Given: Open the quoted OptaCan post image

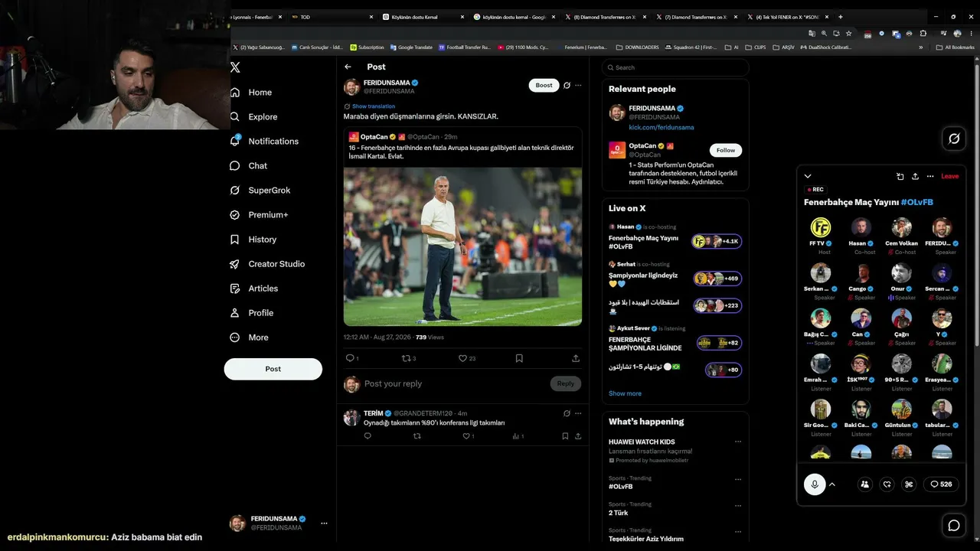Looking at the screenshot, I should [462, 246].
